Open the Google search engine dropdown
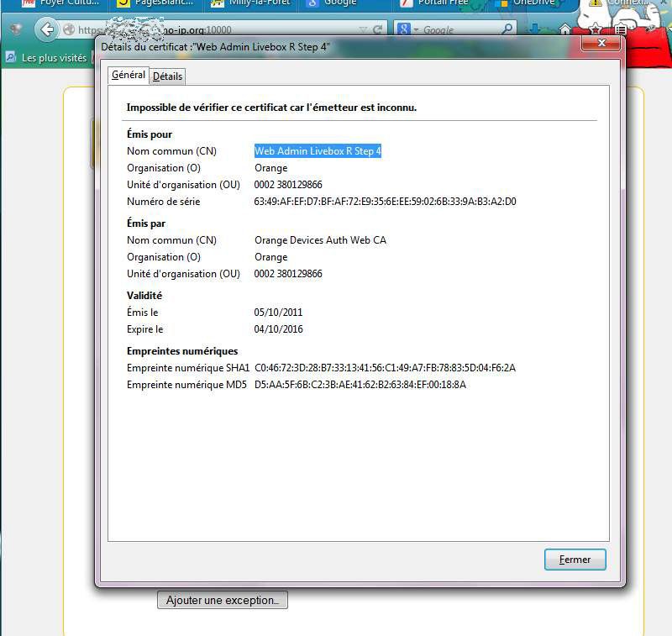The width and height of the screenshot is (672, 636). click(x=407, y=29)
